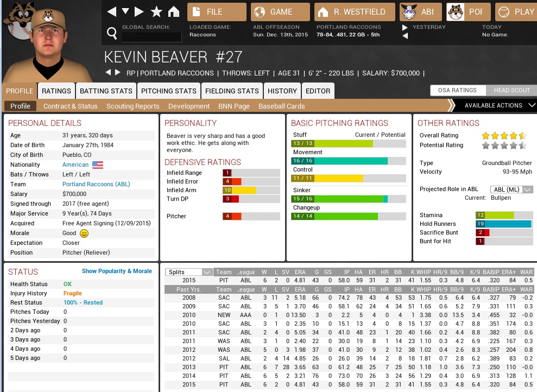Screen dimensions: 537x392
Task: Select the Scouting Reports subtab
Action: pyautogui.click(x=132, y=106)
